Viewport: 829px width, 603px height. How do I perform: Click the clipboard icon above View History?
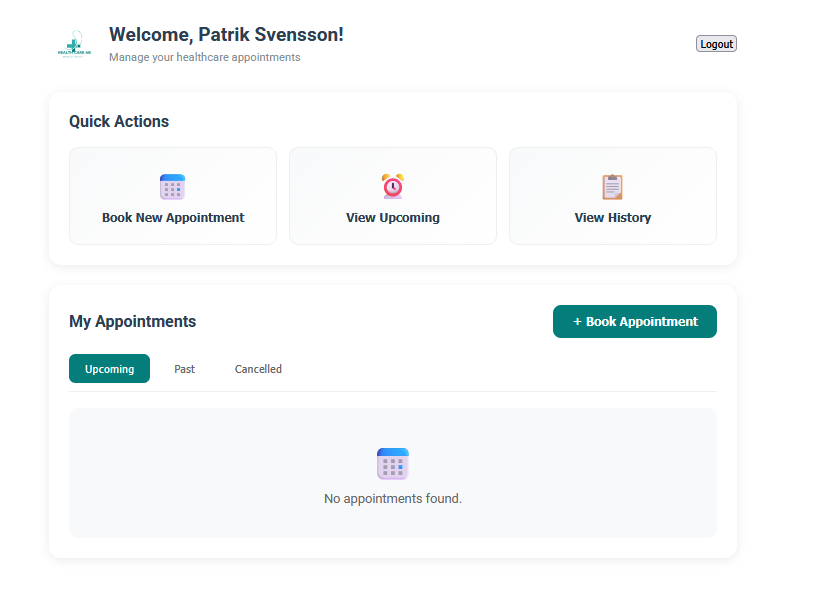click(x=612, y=186)
